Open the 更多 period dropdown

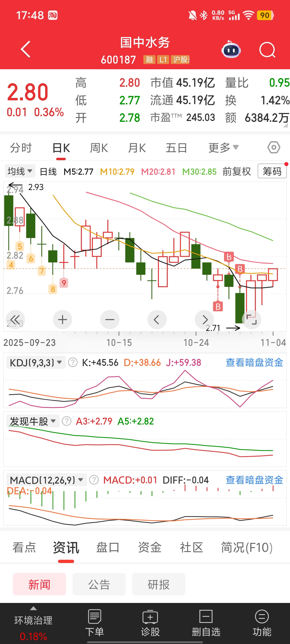(x=223, y=148)
